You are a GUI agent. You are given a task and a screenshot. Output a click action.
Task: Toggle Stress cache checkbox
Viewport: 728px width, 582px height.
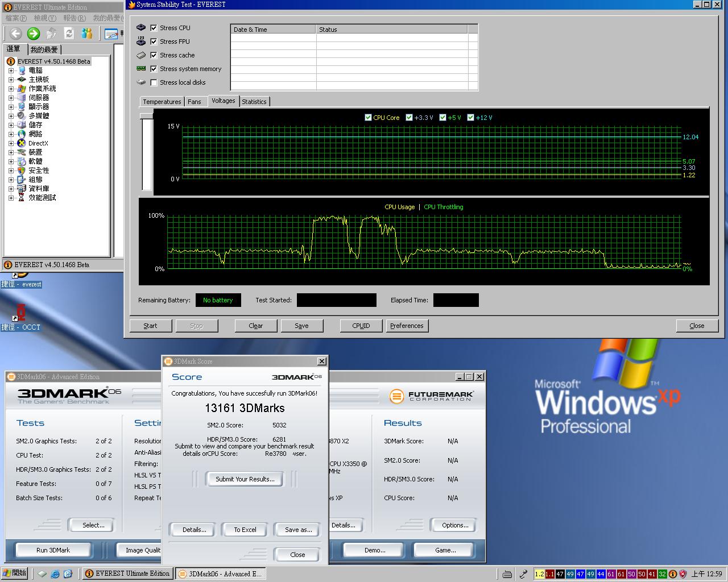click(154, 55)
